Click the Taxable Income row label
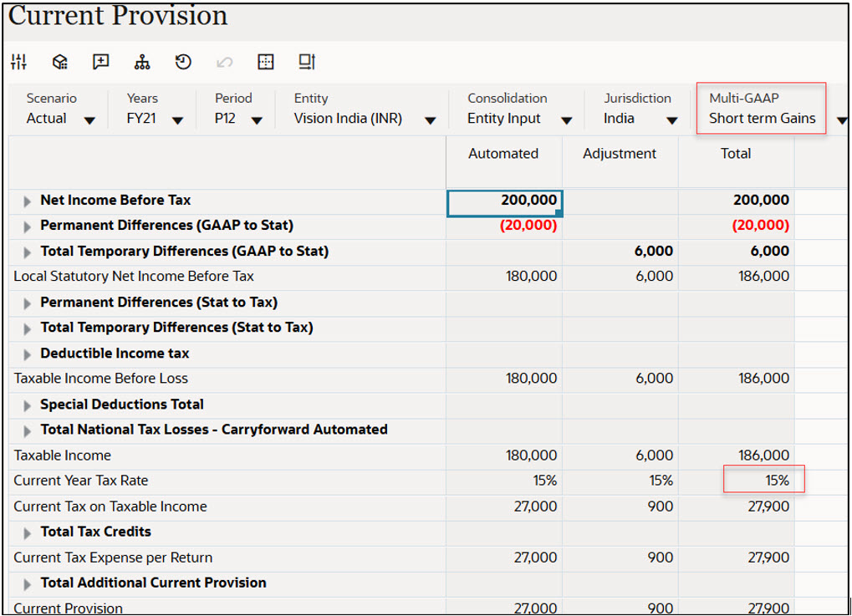The width and height of the screenshot is (852, 616). pyautogui.click(x=62, y=456)
